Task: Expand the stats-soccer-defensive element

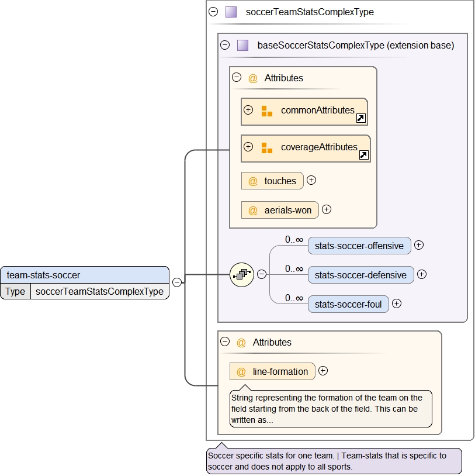Action: click(x=422, y=274)
